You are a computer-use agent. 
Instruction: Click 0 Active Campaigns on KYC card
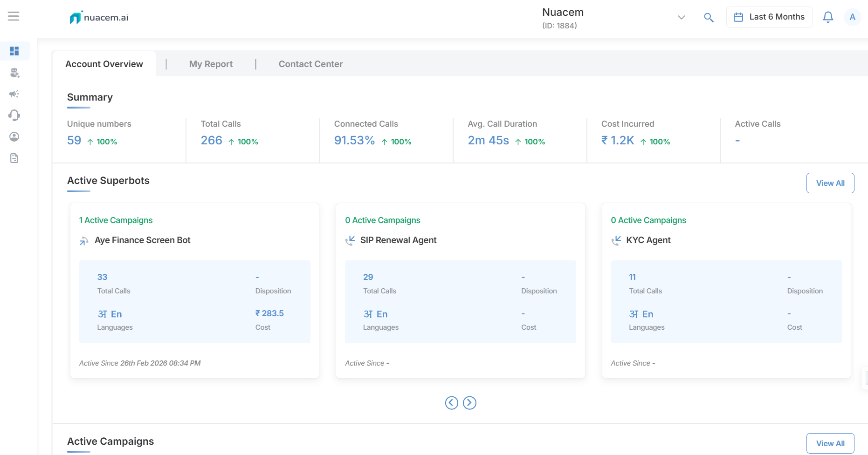point(648,220)
